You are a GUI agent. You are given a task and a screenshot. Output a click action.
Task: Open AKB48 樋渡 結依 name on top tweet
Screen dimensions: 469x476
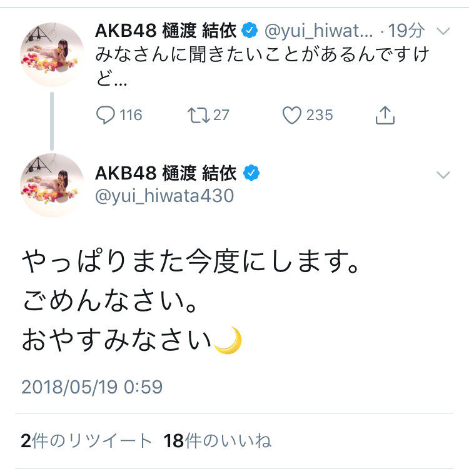point(166,31)
